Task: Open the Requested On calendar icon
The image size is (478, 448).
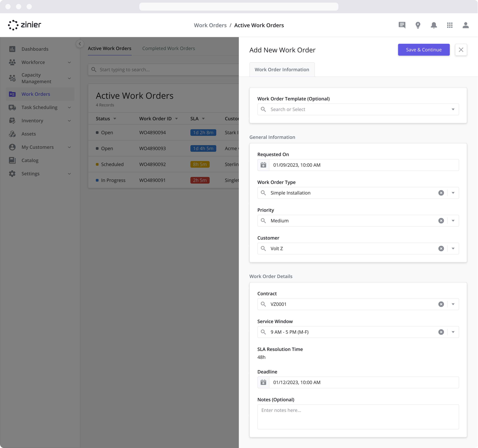Action: [263, 165]
